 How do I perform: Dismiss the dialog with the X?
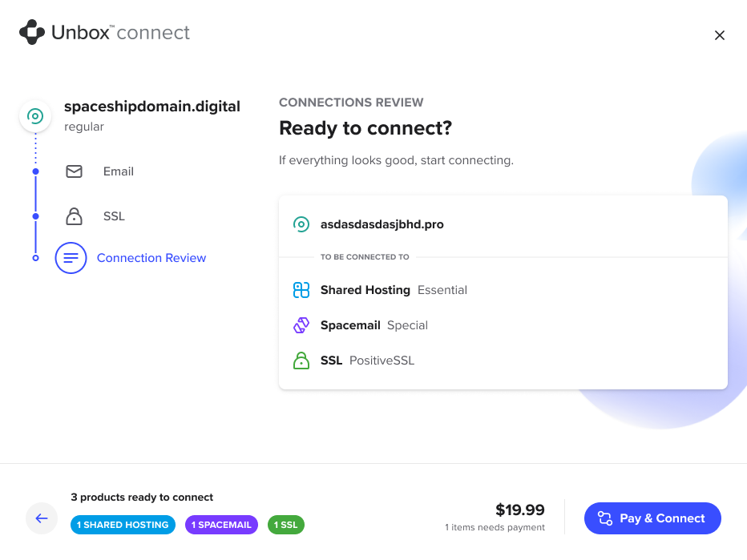click(x=719, y=35)
